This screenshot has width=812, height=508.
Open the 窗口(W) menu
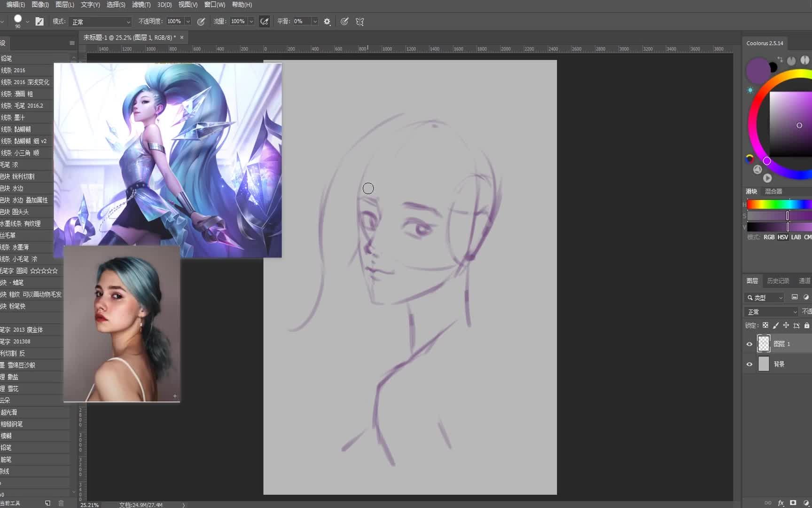214,5
